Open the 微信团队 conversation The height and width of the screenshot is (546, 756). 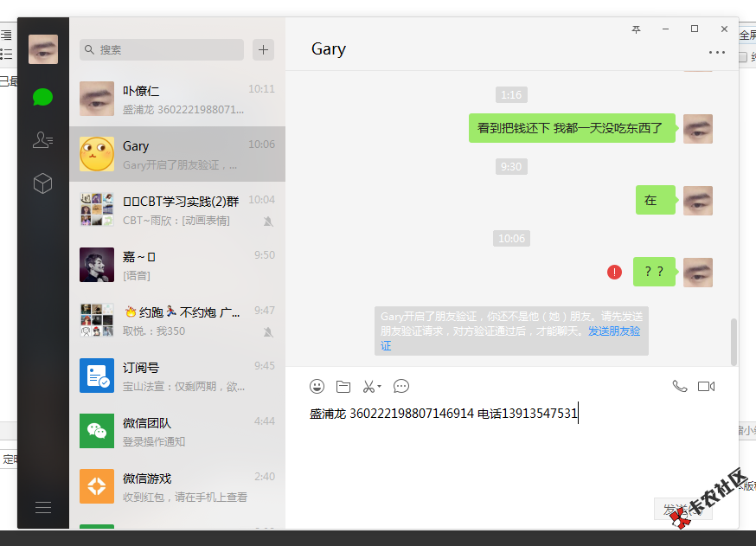tap(177, 431)
